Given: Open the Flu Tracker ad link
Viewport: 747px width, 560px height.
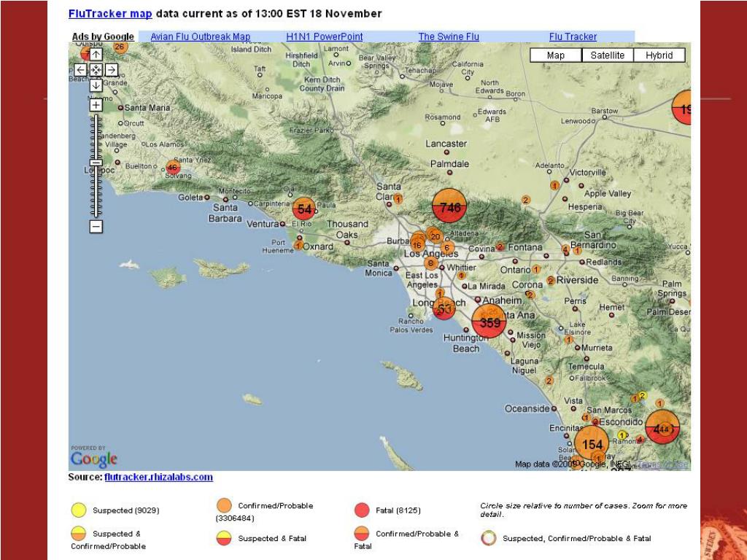Looking at the screenshot, I should tap(573, 36).
